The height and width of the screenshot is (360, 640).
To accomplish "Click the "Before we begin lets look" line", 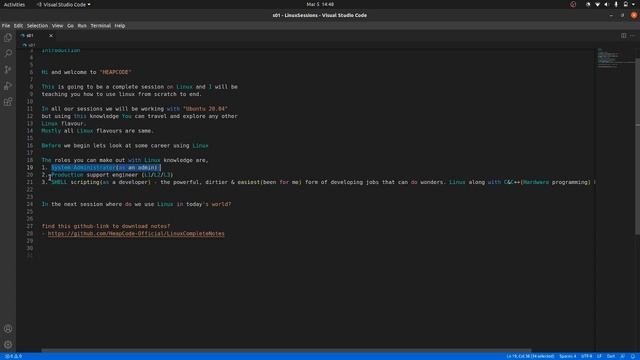I will pos(125,145).
